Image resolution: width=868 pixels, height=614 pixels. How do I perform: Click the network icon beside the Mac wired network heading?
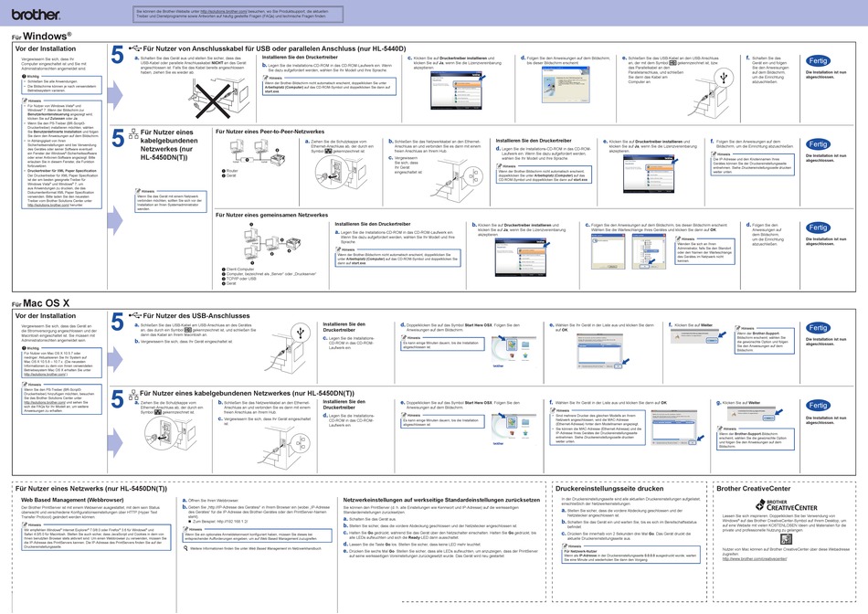pos(133,394)
